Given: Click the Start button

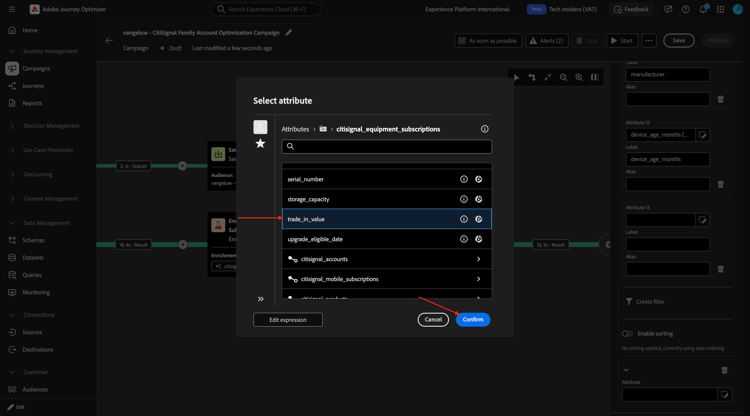Looking at the screenshot, I should point(622,41).
